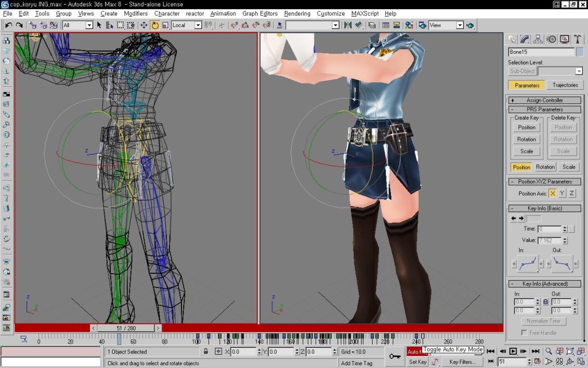The image size is (588, 368).
Task: Click the Parameters button in Motion panel
Action: pyautogui.click(x=527, y=85)
